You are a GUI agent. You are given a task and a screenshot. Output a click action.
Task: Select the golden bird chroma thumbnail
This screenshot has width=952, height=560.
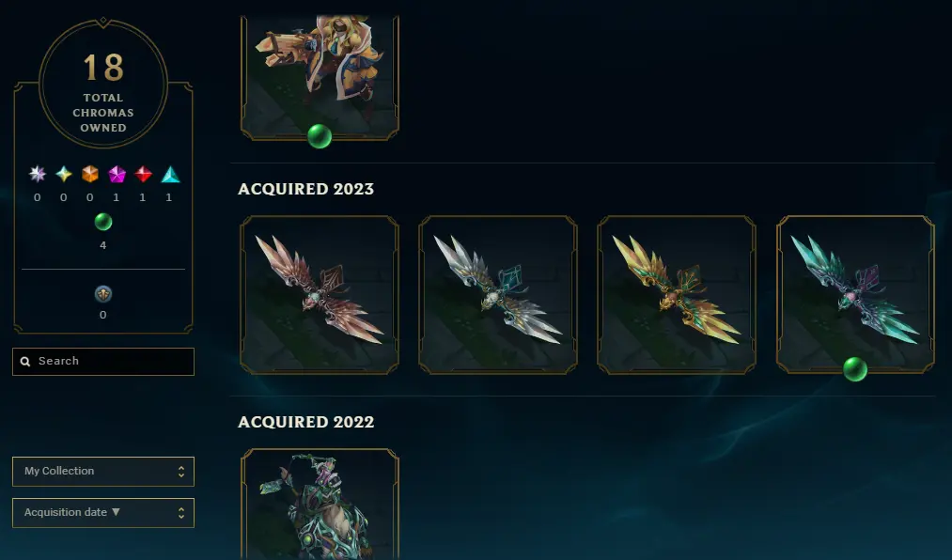(x=677, y=294)
